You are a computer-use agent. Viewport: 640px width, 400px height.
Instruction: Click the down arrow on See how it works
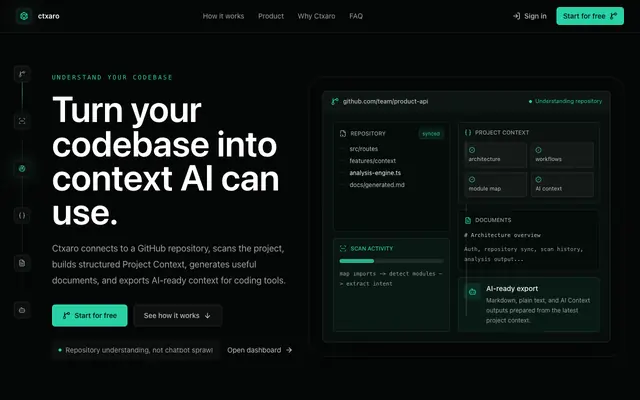[207, 316]
